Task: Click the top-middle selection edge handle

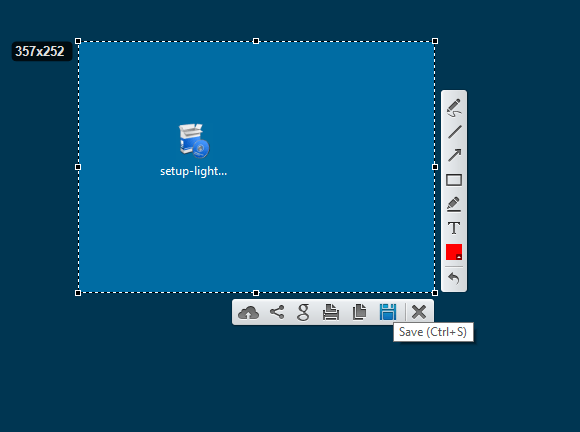Action: (x=256, y=41)
